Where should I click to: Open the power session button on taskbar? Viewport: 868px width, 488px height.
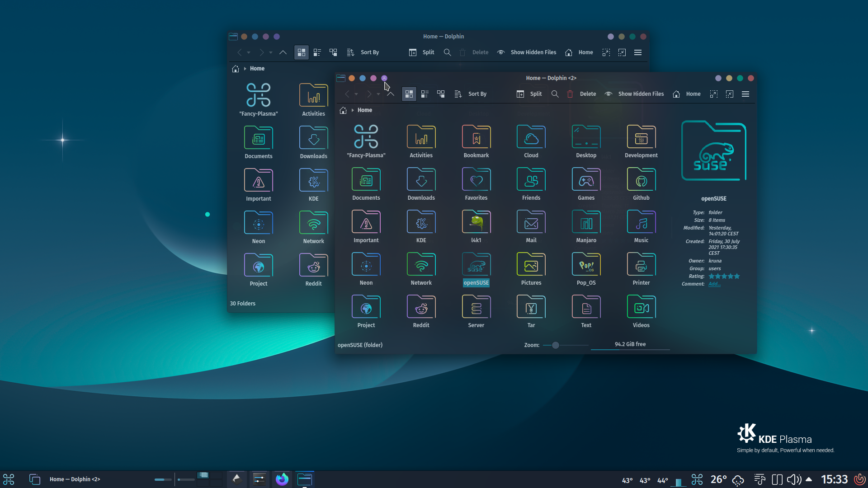coord(859,479)
